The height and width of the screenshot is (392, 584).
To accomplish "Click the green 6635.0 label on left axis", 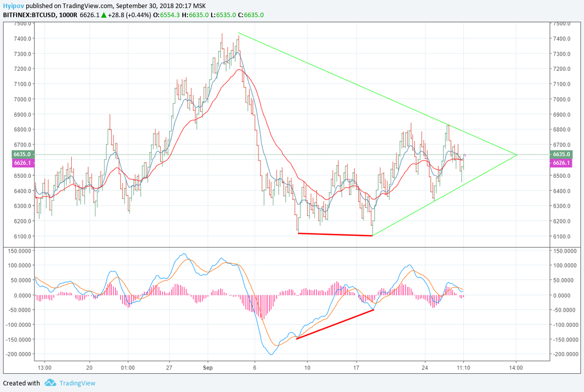I will pyautogui.click(x=23, y=154).
